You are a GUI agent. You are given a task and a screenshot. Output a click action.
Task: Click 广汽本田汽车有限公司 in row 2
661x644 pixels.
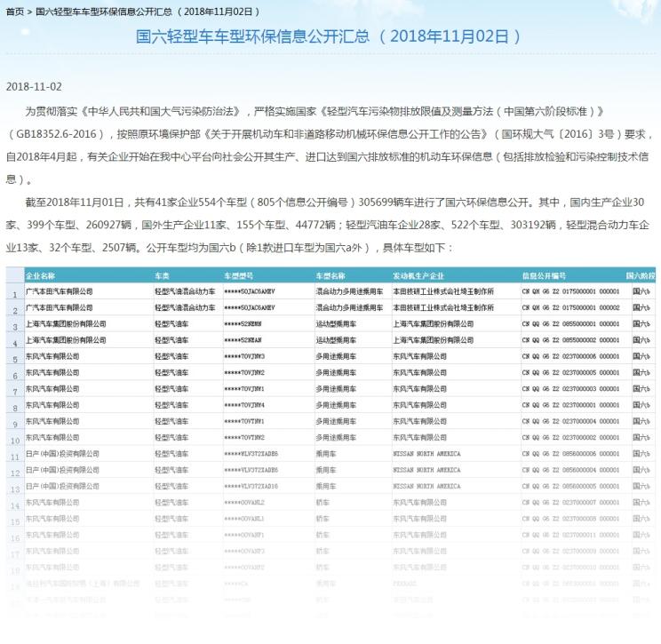point(59,307)
